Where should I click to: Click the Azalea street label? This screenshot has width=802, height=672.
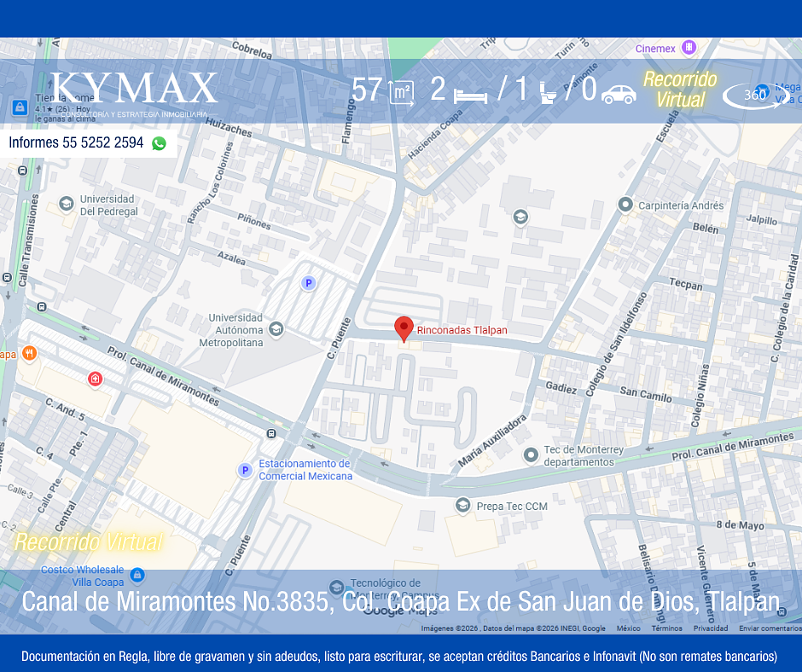(231, 258)
